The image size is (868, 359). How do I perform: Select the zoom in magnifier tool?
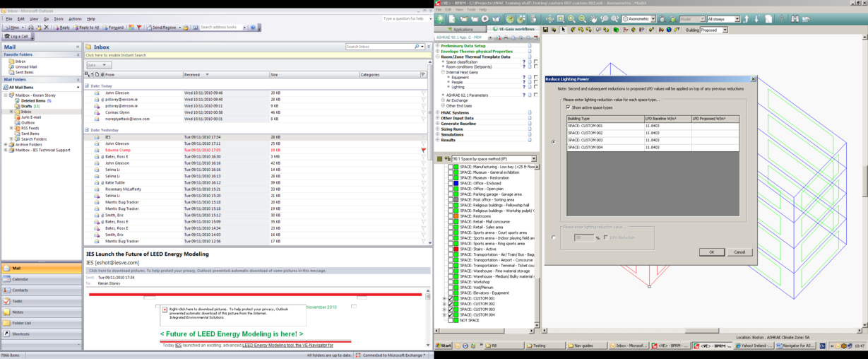pos(571,19)
